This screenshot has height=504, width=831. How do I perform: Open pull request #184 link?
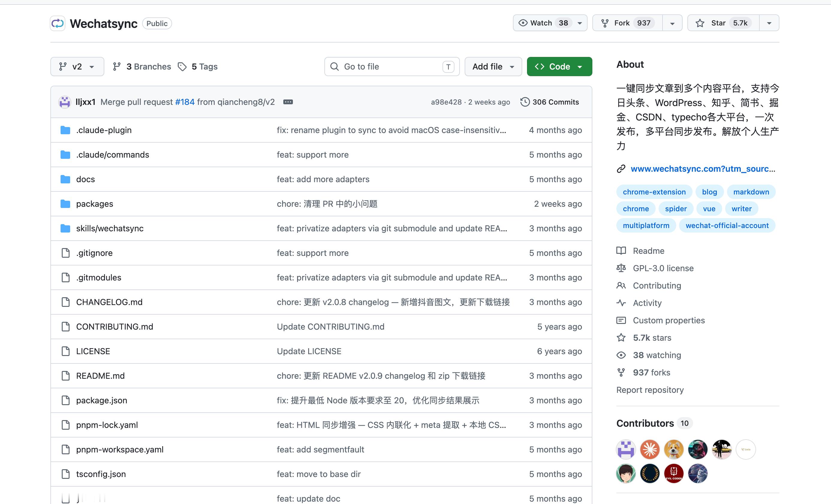pos(185,102)
